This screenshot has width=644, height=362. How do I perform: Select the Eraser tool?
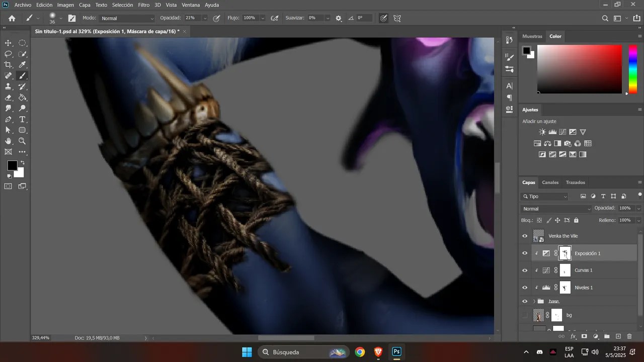(x=9, y=98)
